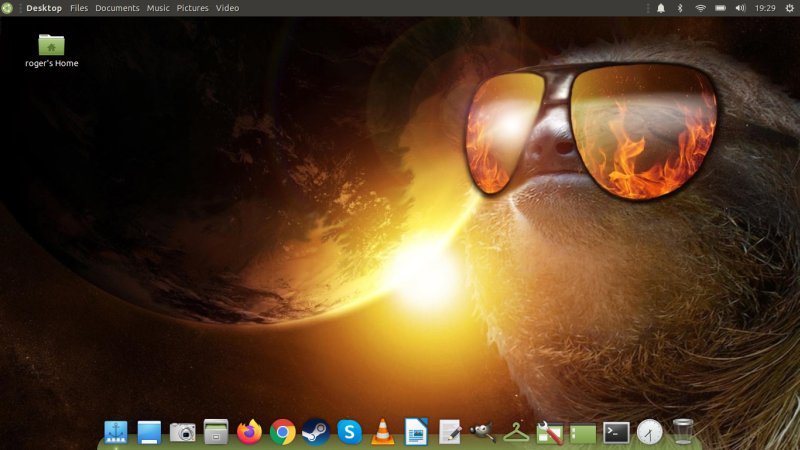Open LibreOffice Writer from the dock

tap(416, 432)
